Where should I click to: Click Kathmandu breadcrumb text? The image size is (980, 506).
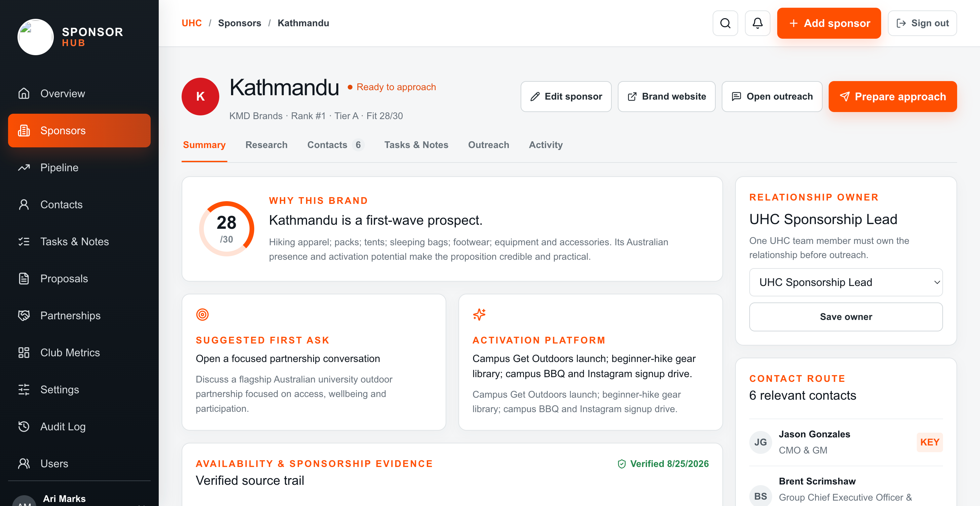click(303, 23)
